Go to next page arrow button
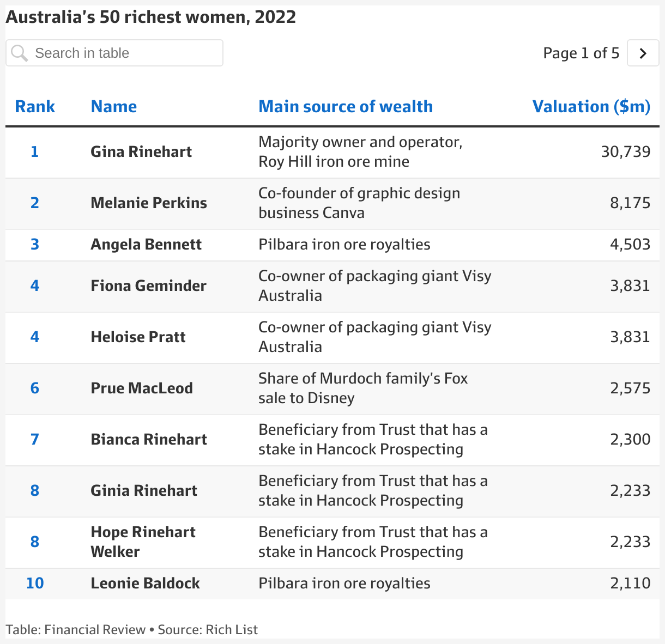 [x=643, y=53]
